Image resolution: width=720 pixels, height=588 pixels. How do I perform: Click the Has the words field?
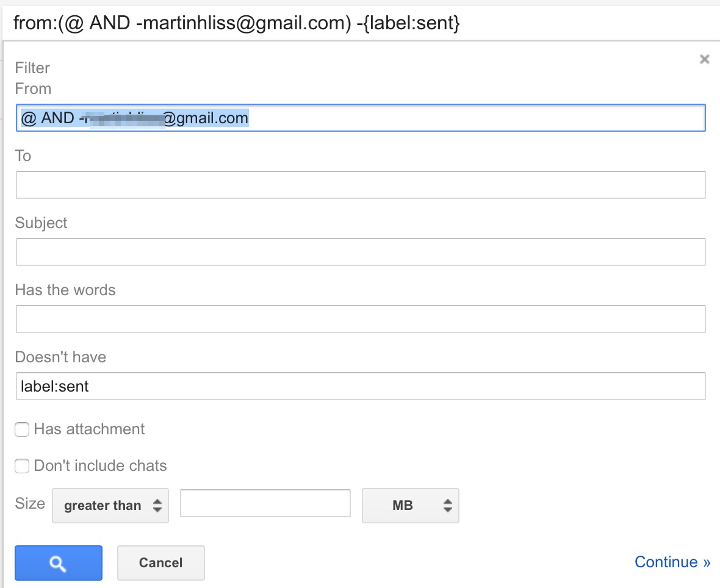[361, 319]
